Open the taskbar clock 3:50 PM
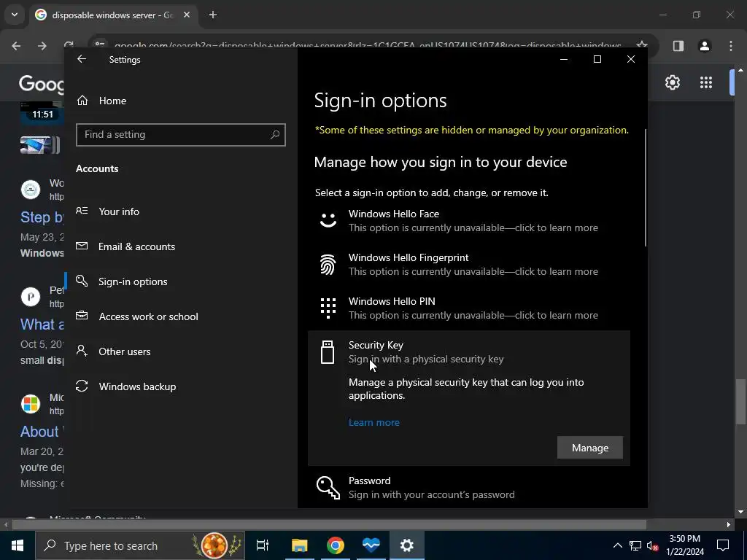 tap(684, 545)
